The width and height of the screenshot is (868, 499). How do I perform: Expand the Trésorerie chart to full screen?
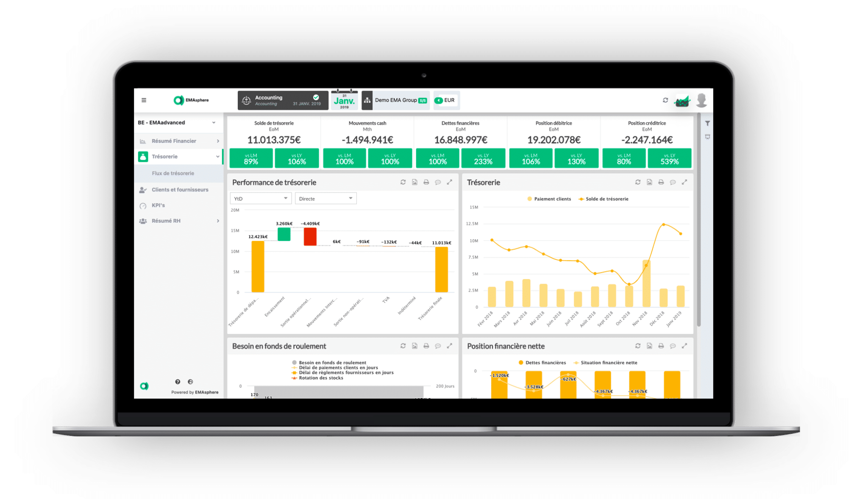[685, 182]
